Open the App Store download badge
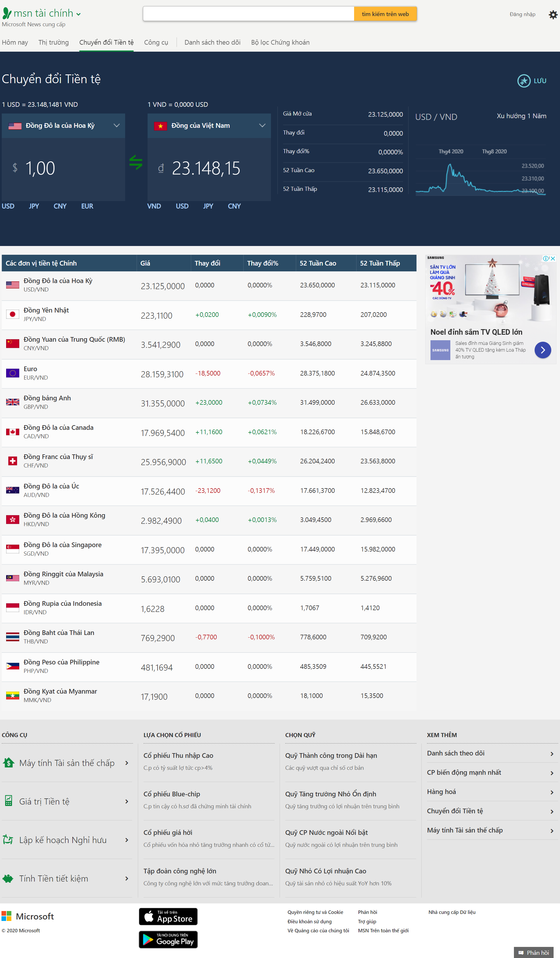The height and width of the screenshot is (958, 560). click(x=168, y=916)
